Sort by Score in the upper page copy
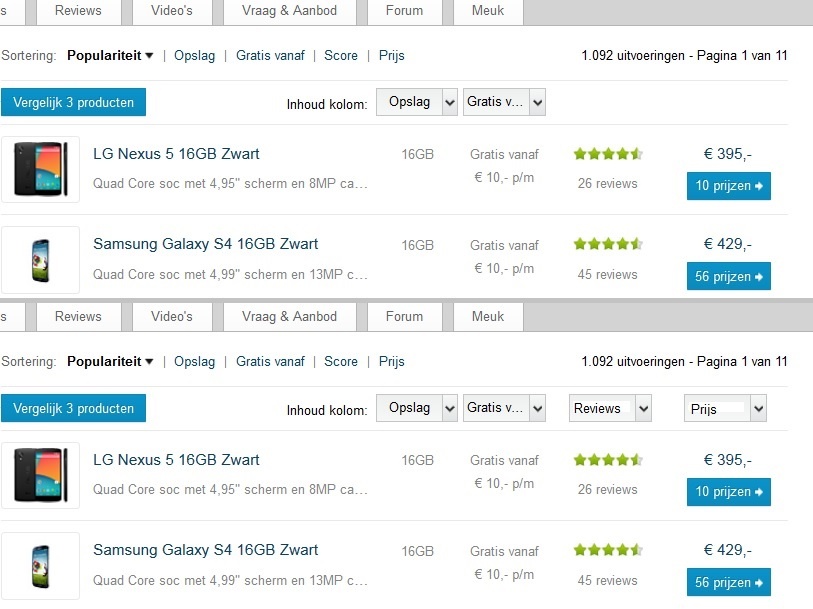The image size is (813, 609). (341, 55)
